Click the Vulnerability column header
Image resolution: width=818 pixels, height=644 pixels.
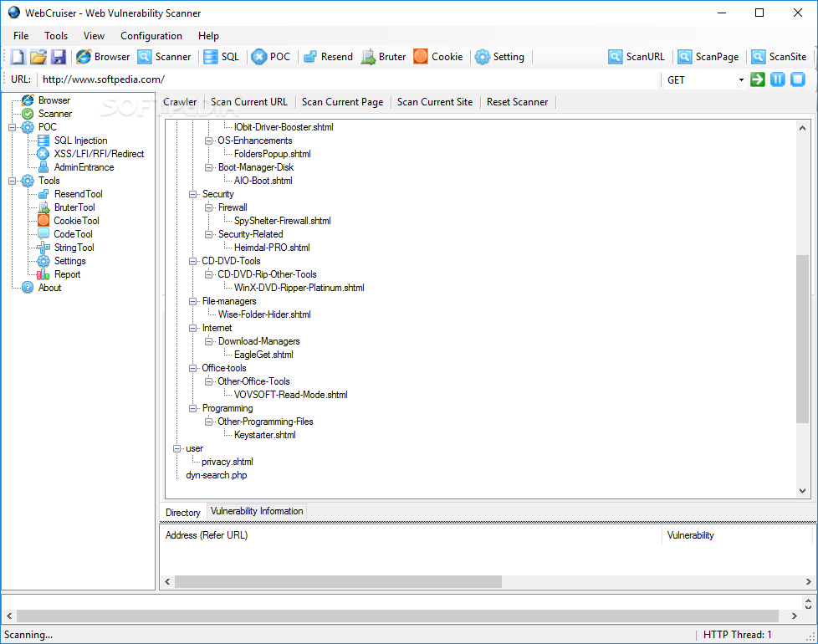point(737,535)
